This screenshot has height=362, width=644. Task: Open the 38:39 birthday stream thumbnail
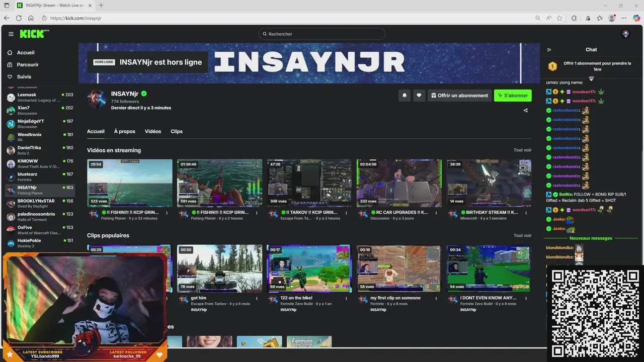click(489, 183)
